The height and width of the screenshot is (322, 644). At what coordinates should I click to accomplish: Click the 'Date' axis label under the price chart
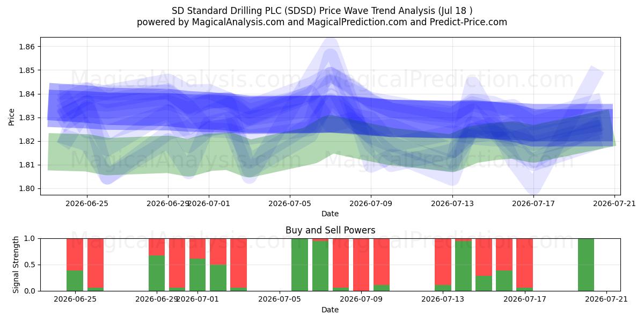(330, 214)
